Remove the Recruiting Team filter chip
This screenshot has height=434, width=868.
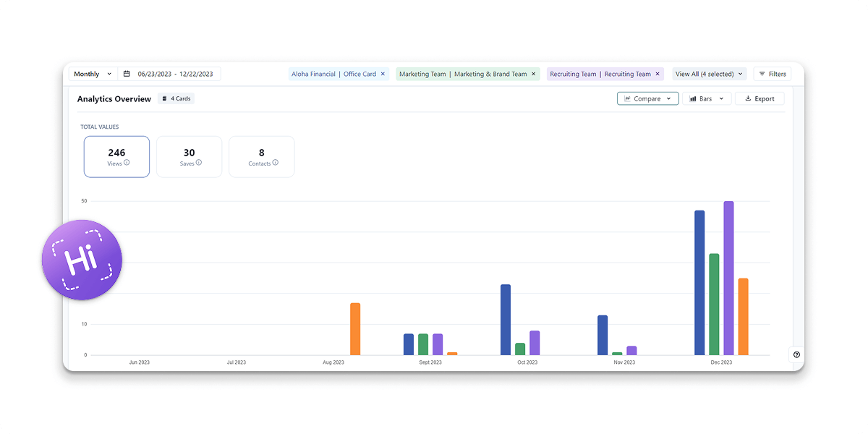[658, 74]
